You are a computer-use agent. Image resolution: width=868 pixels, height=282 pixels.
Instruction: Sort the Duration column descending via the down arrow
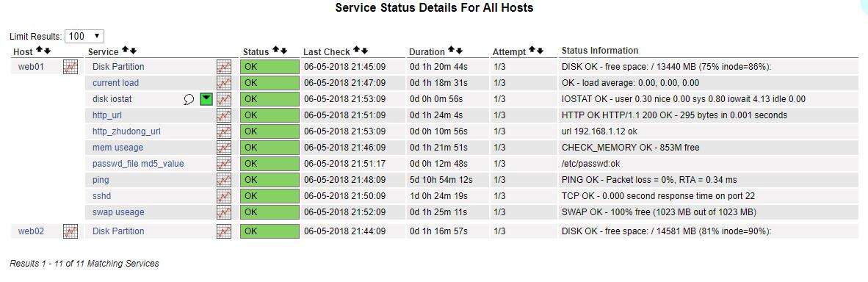[x=459, y=51]
